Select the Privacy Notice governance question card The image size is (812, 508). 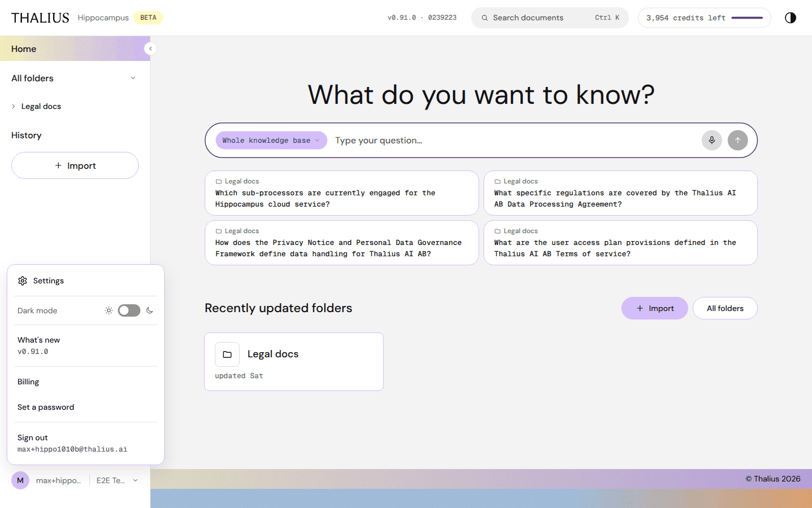tap(342, 243)
